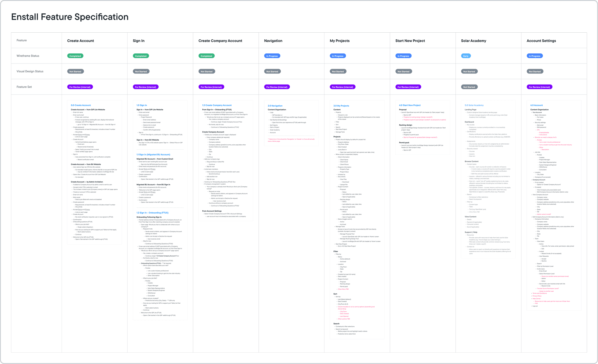The height and width of the screenshot is (364, 598).
Task: Click the Browse Content subheading in Solar Academy
Action: [472, 161]
